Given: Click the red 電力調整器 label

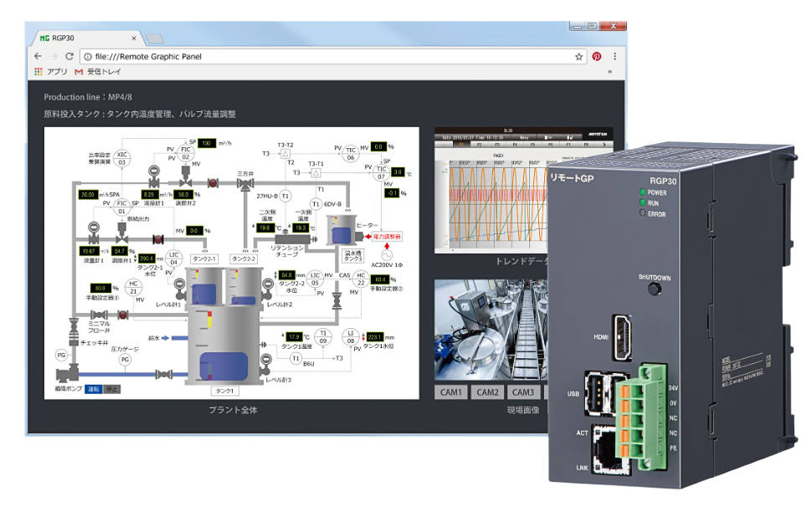Looking at the screenshot, I should 386,237.
